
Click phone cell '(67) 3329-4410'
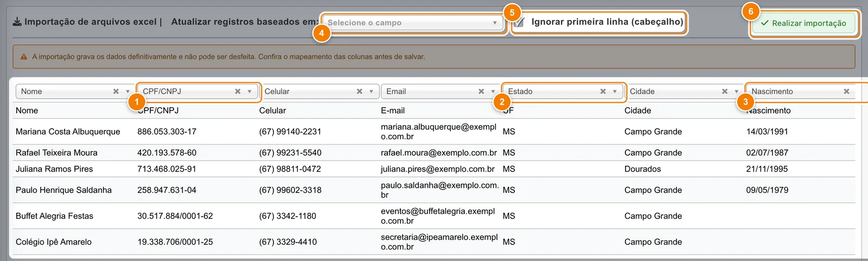(x=288, y=242)
